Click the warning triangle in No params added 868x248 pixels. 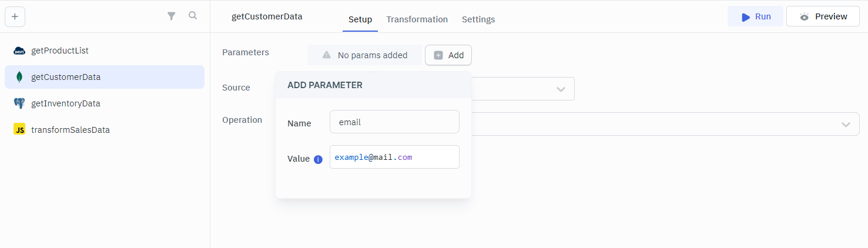(327, 55)
